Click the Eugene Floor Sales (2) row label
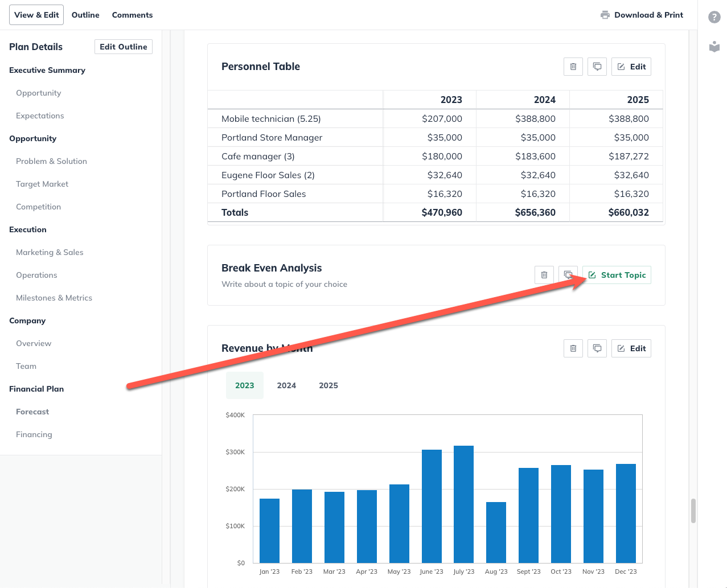Image resolution: width=727 pixels, height=588 pixels. [268, 175]
